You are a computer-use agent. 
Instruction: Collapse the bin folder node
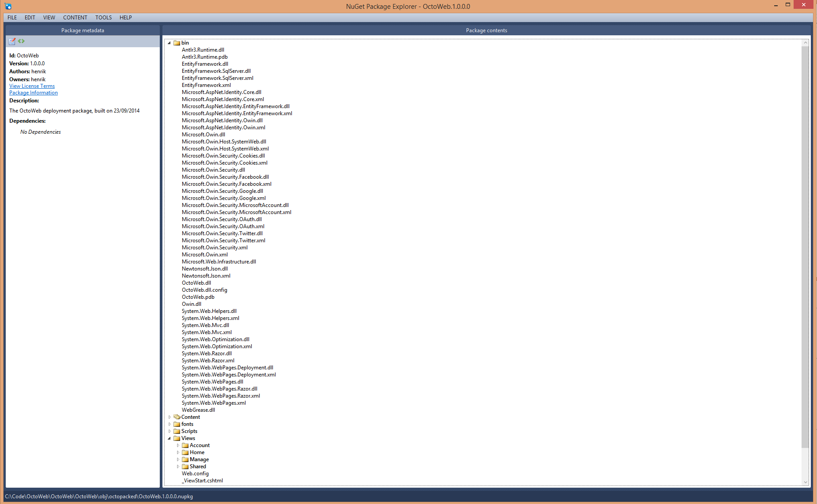[x=169, y=43]
